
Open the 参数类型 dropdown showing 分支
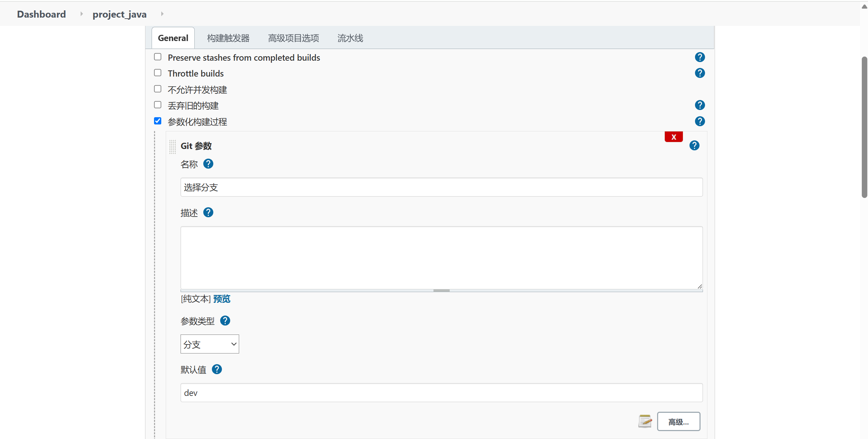(x=210, y=344)
